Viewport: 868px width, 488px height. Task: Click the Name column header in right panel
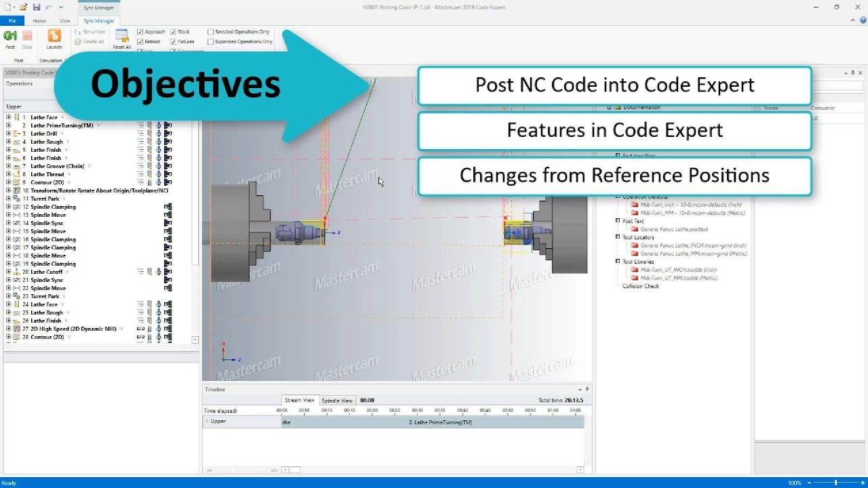(x=771, y=108)
